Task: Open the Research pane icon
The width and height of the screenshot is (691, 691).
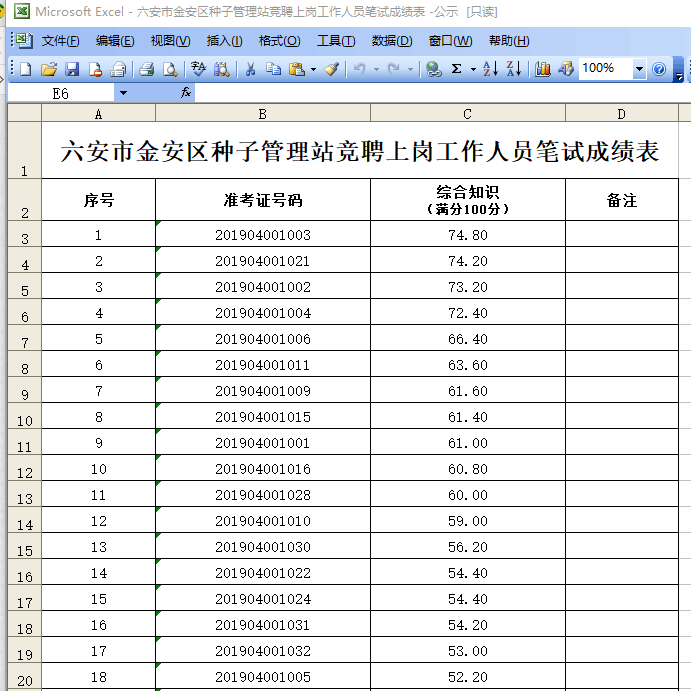Action: [222, 69]
